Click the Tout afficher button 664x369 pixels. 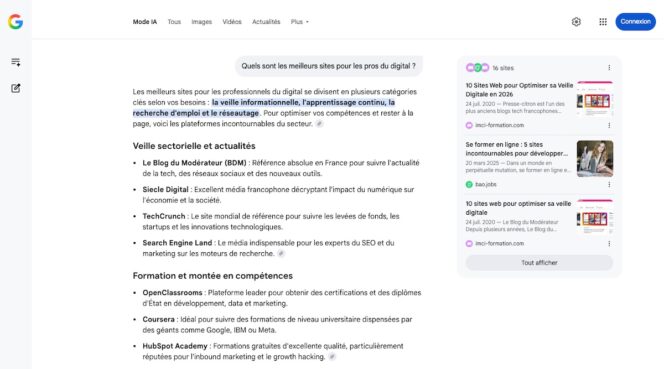tap(539, 263)
